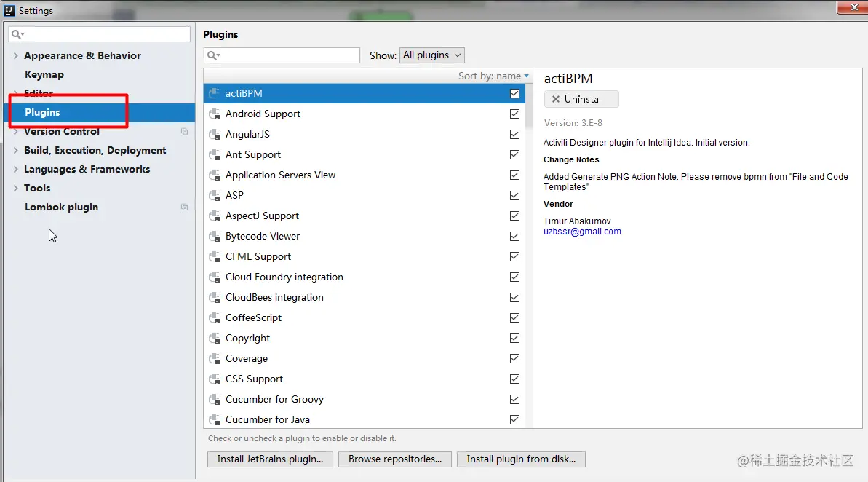Uncheck the Bytecode Viewer checkbox
The width and height of the screenshot is (868, 482).
click(515, 237)
